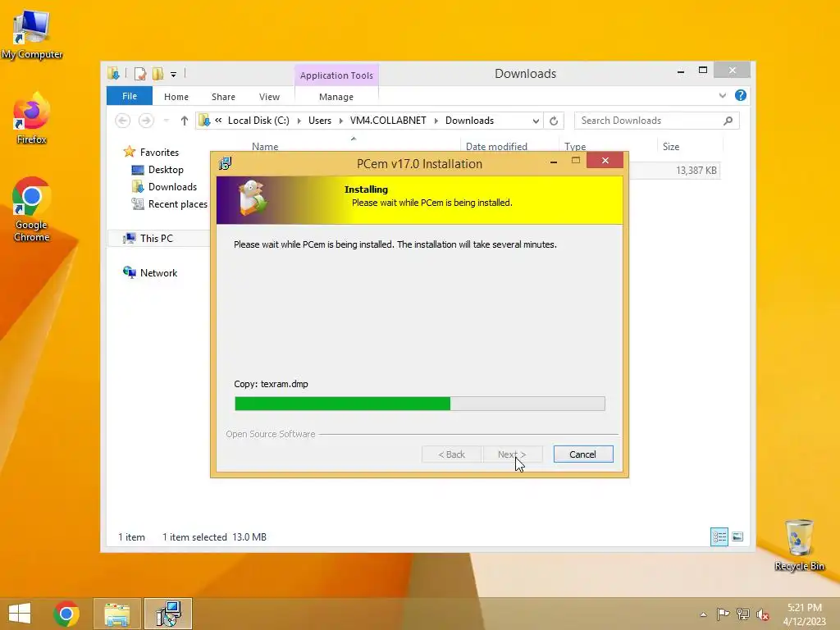This screenshot has width=840, height=630.
Task: Open the Recycle Bin on desktop
Action: [x=799, y=545]
